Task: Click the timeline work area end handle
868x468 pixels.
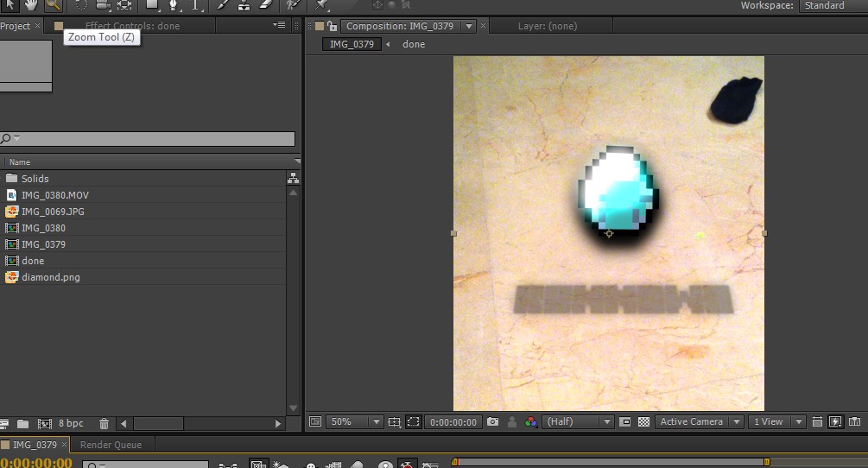Action: tap(767, 462)
